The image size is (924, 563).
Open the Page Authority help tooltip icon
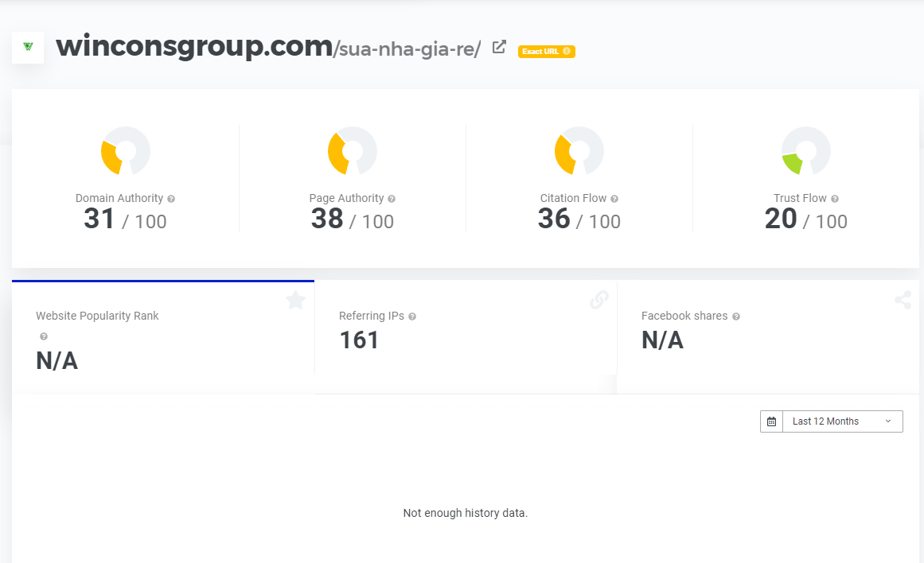point(392,199)
